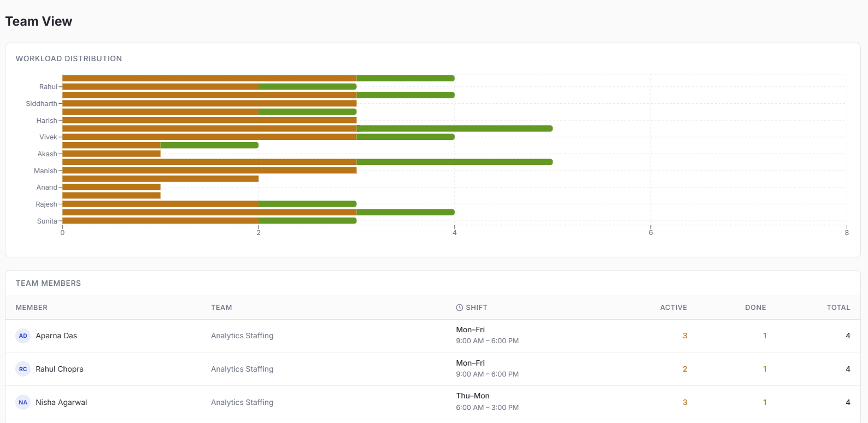Select the Workload Distribution panel title
Image resolution: width=868 pixels, height=423 pixels.
(x=69, y=58)
